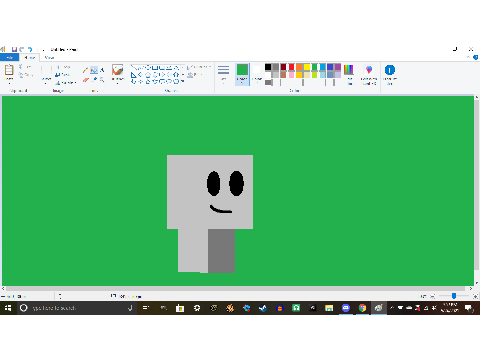This screenshot has height=360, width=480.
Task: Pick the red color swatch
Action: [x=291, y=67]
